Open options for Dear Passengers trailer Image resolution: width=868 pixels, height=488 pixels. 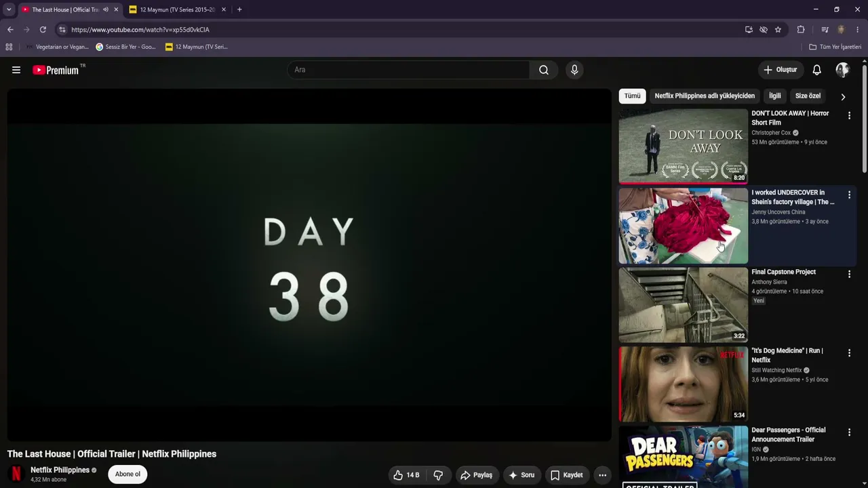(x=849, y=432)
